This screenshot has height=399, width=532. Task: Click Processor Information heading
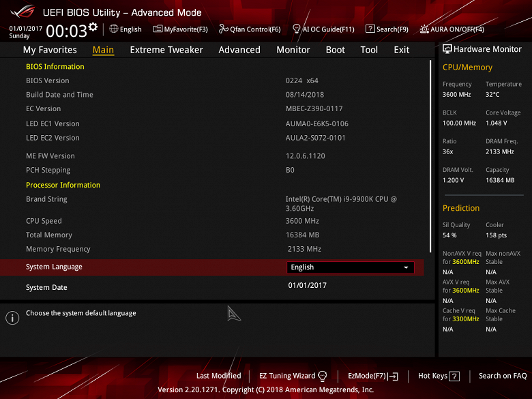point(63,185)
